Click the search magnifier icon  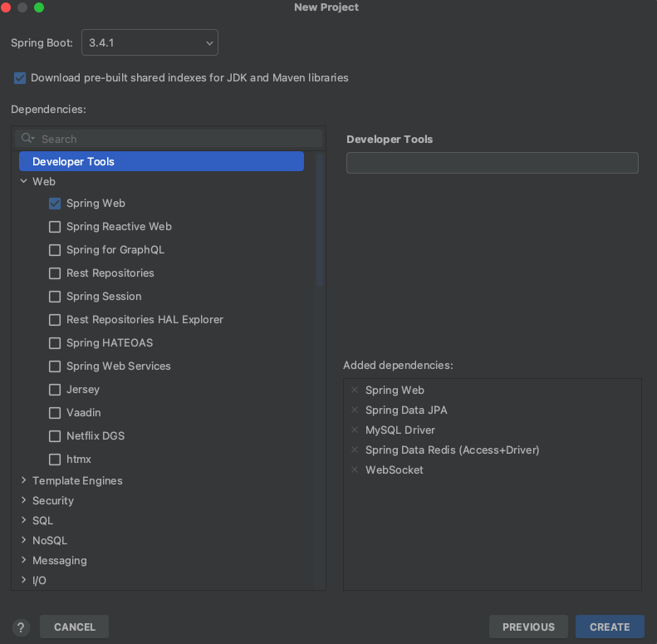[27, 139]
